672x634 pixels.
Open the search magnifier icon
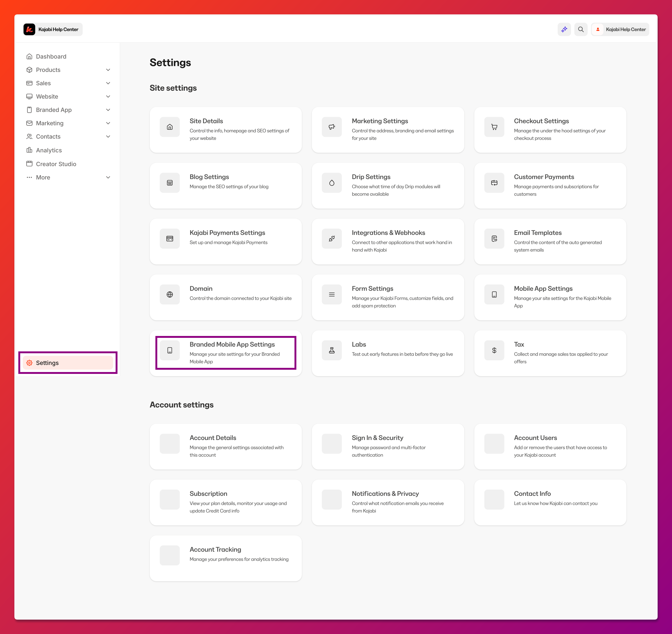(x=581, y=29)
